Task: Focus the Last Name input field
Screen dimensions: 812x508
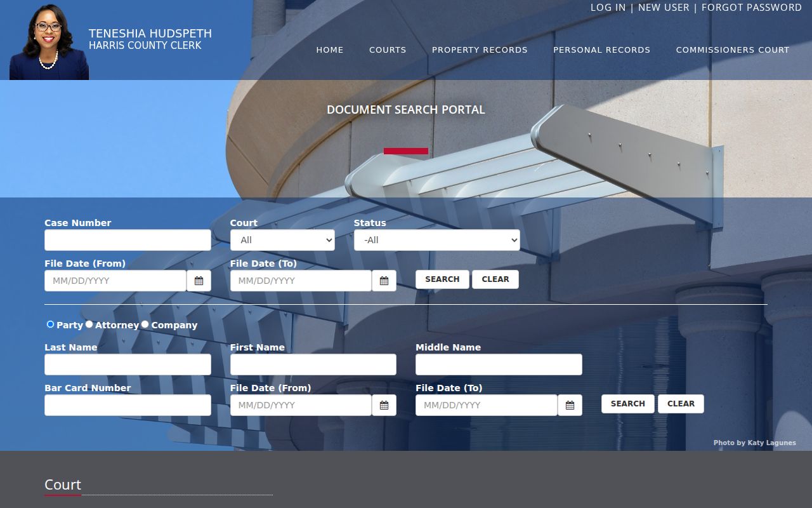Action: (128, 364)
